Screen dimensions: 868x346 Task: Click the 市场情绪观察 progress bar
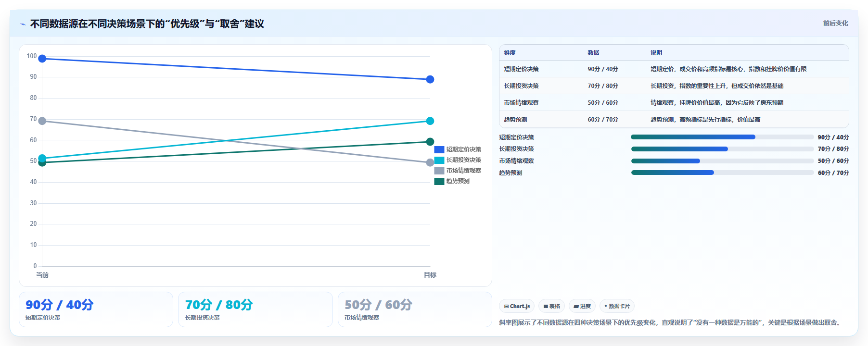[x=722, y=161]
